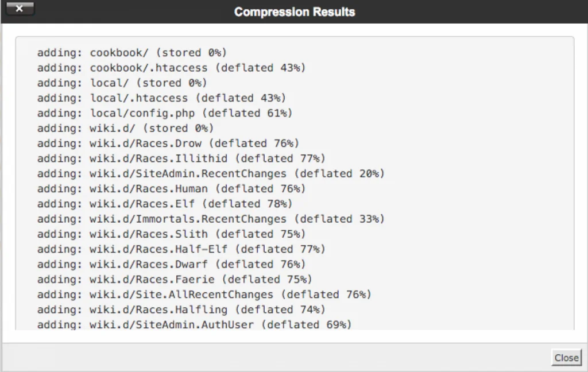Click the Compression Results dialog title
Viewport: 588px width, 372px height.
coord(295,12)
